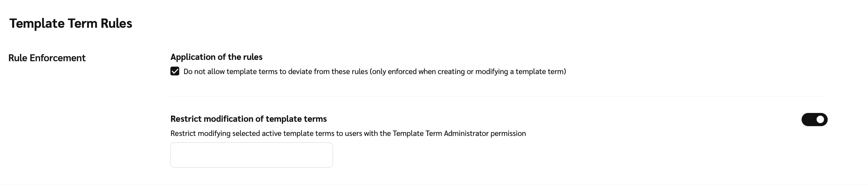Toggle off Restrict modification of template terms
The width and height of the screenshot is (868, 186).
[x=814, y=119]
